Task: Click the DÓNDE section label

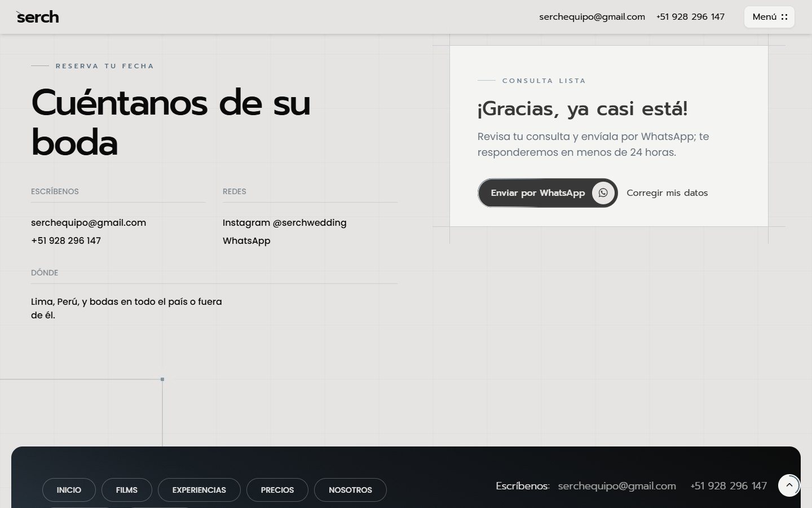Action: [45, 273]
